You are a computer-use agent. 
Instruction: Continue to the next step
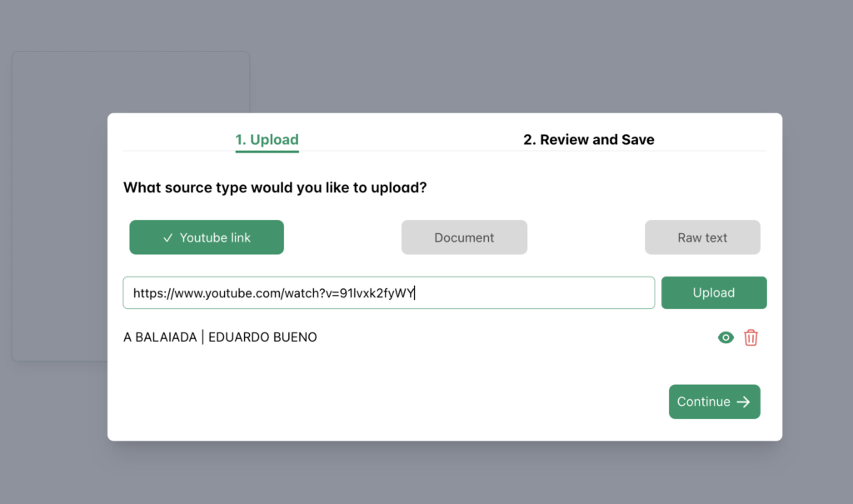[714, 402]
